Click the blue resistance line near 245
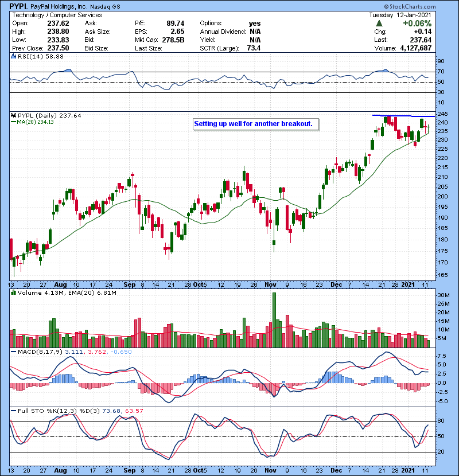The width and height of the screenshot is (459, 476). (x=404, y=116)
